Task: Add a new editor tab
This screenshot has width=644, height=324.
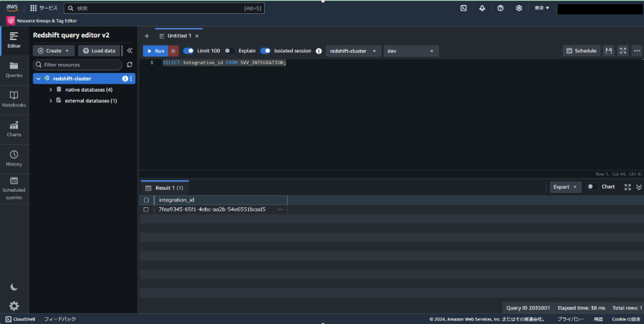Action: 147,36
